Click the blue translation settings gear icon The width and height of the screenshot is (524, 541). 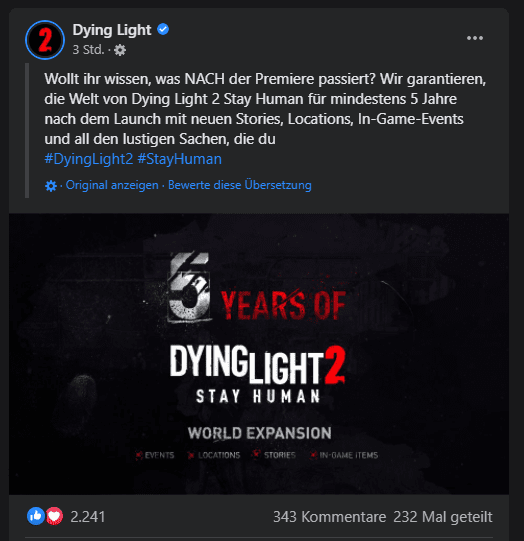click(x=51, y=186)
